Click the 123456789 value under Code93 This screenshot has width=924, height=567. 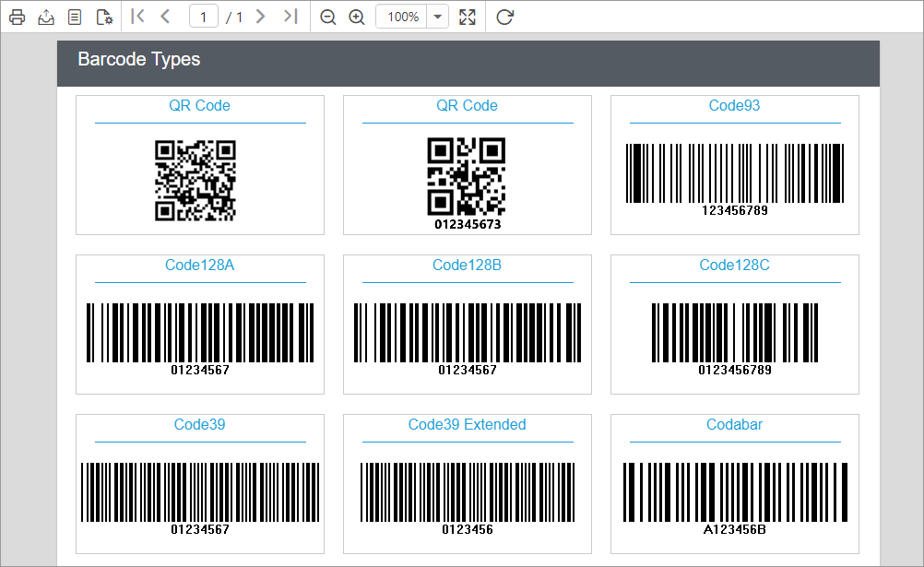click(x=735, y=210)
